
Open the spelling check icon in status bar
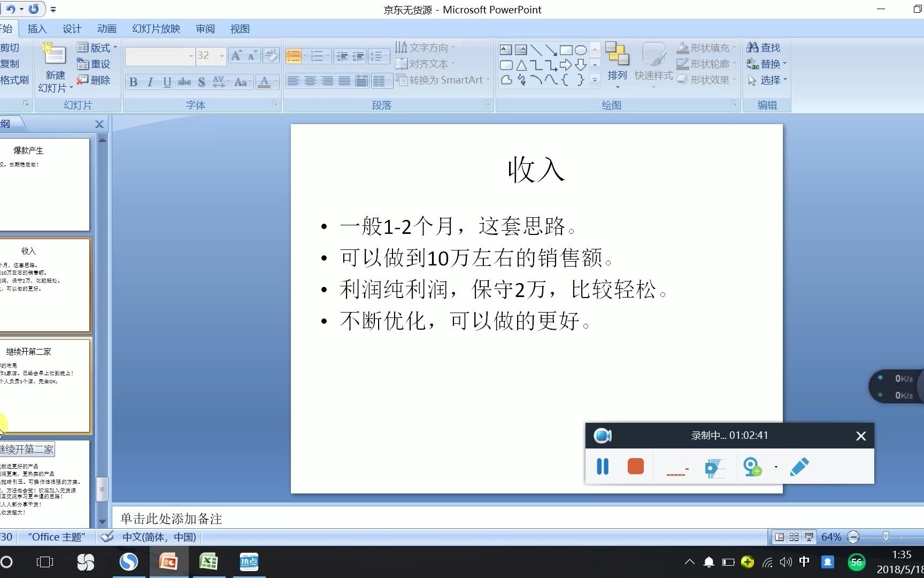pyautogui.click(x=107, y=536)
